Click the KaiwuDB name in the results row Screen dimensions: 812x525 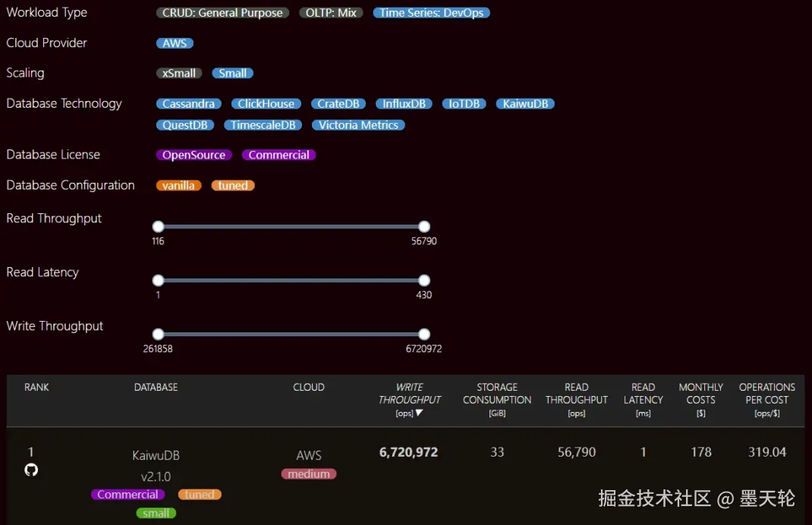156,456
